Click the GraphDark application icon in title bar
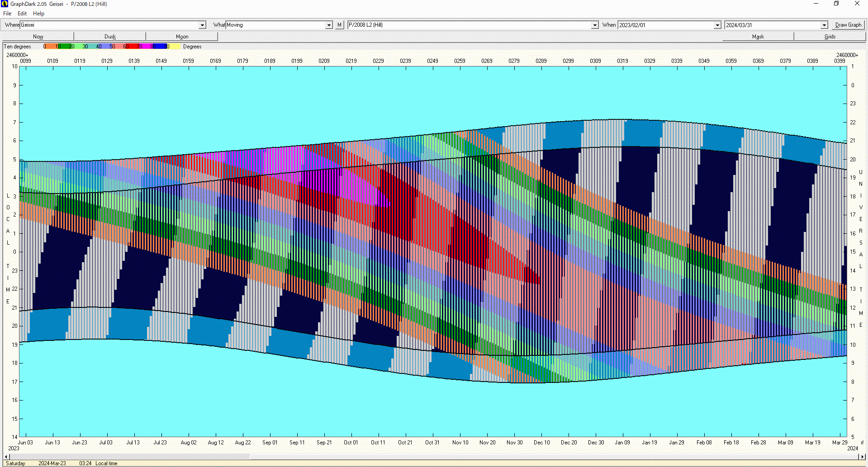The width and height of the screenshot is (868, 467). [5, 4]
